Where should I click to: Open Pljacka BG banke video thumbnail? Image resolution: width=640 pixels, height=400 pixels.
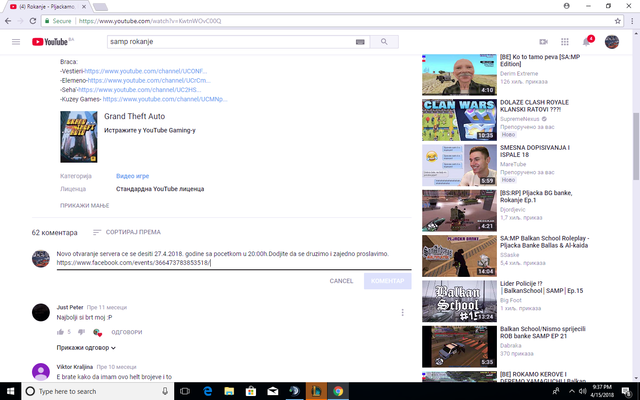pos(459,211)
